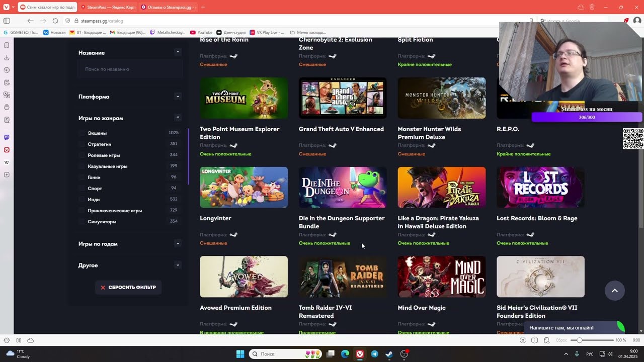Open sync cloud icon in status bar
This screenshot has width=644, height=362.
point(31,340)
